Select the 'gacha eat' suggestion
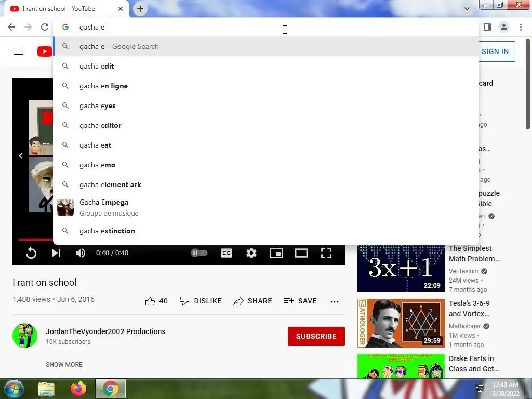This screenshot has width=532, height=399. (x=266, y=145)
